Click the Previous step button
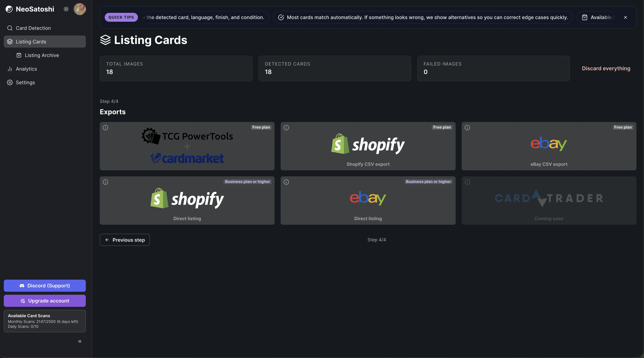Image resolution: width=644 pixels, height=358 pixels. (x=125, y=240)
